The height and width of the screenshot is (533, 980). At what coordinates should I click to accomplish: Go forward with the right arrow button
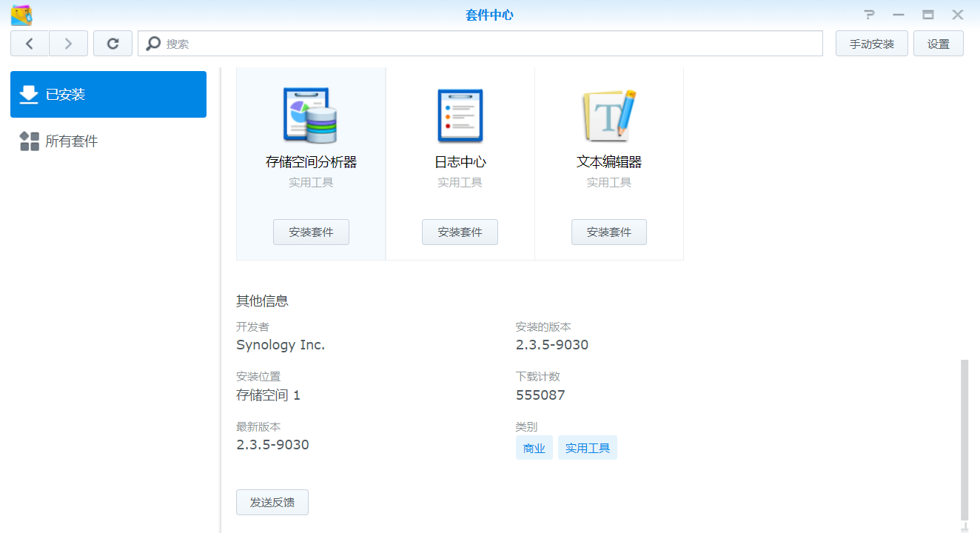click(69, 44)
